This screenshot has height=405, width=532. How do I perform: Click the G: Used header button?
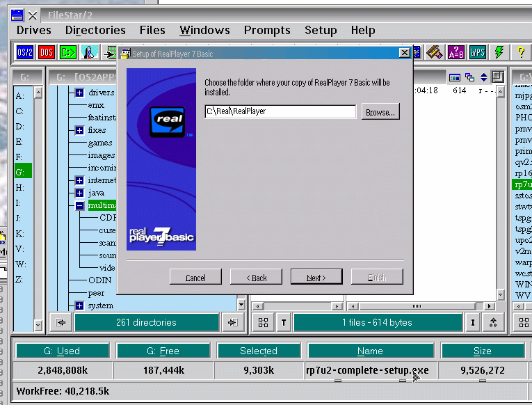(63, 351)
